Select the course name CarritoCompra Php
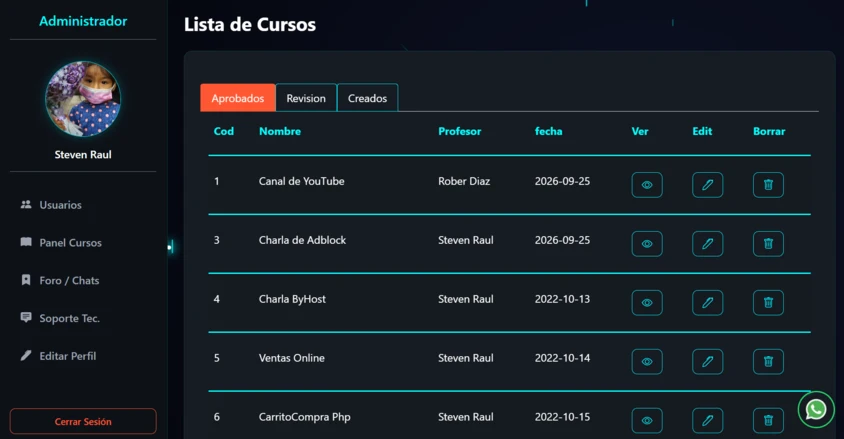Image resolution: width=844 pixels, height=439 pixels. [305, 417]
